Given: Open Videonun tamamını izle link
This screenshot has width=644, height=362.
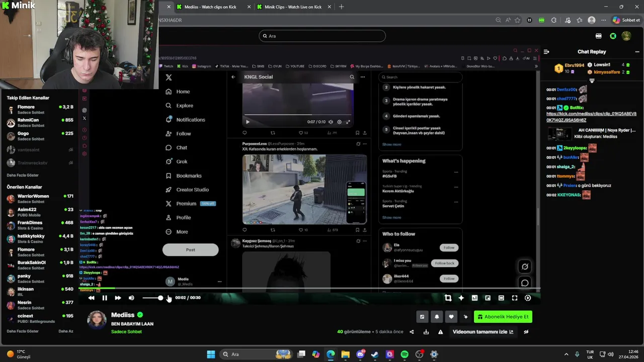Looking at the screenshot, I should point(483,332).
